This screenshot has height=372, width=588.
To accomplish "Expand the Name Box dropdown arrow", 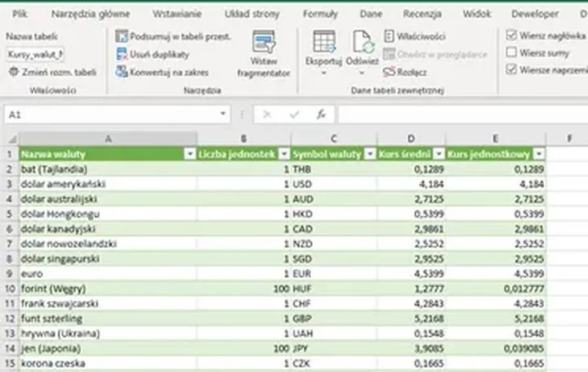I will [224, 115].
